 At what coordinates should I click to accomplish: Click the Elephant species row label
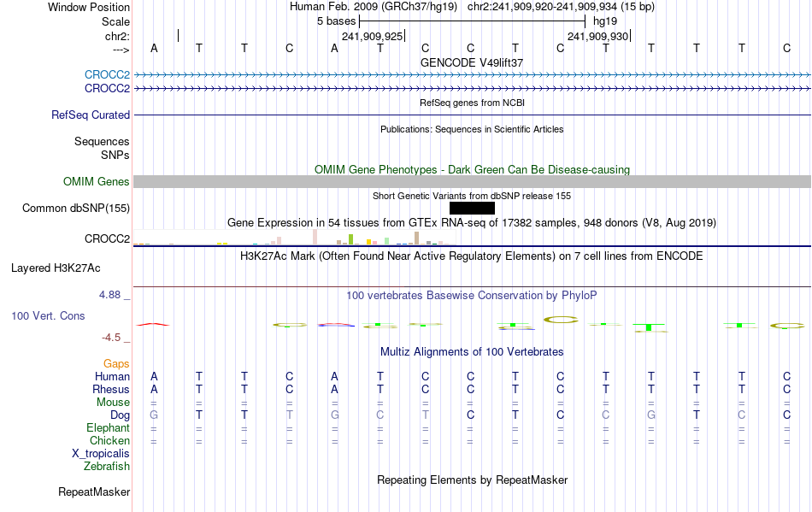[108, 428]
